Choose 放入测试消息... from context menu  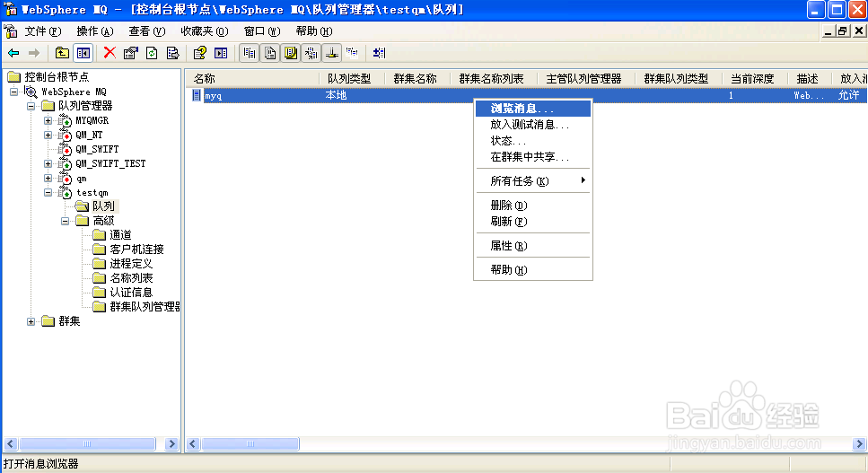[533, 125]
